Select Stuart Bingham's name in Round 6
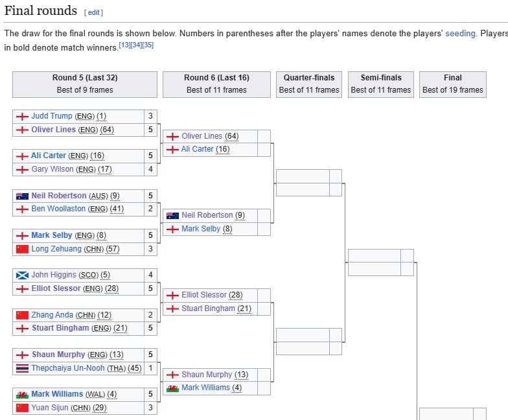 (x=208, y=309)
